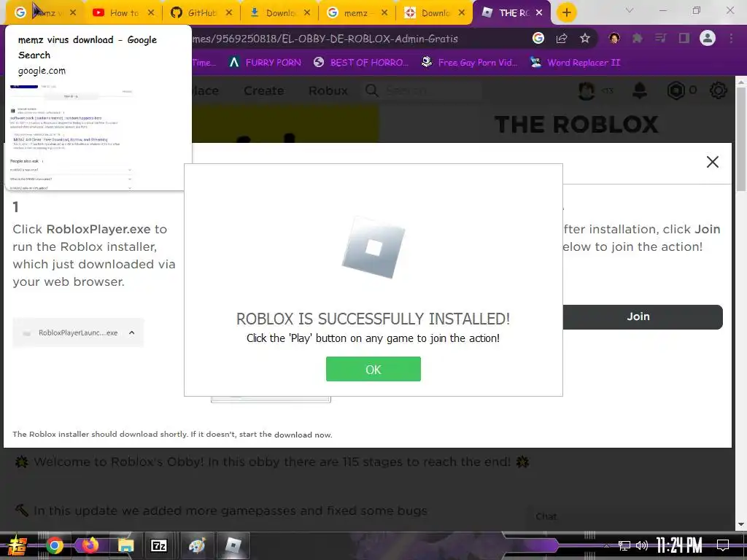Click the green OK button
Viewport: 747px width, 560px height.
[x=373, y=369]
